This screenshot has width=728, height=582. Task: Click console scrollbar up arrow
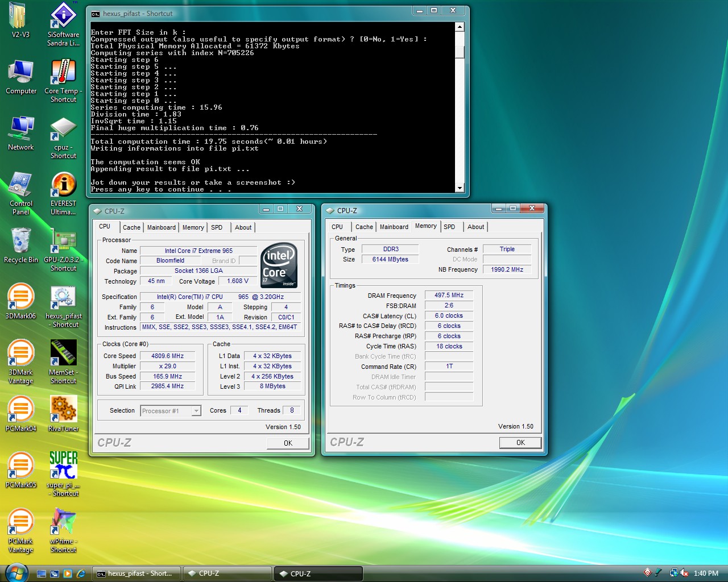click(x=460, y=27)
